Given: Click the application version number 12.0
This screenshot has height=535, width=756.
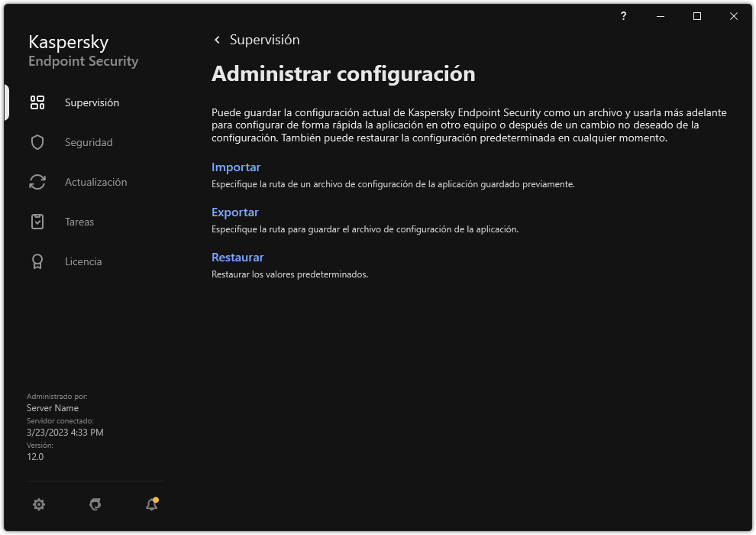Looking at the screenshot, I should click(34, 456).
